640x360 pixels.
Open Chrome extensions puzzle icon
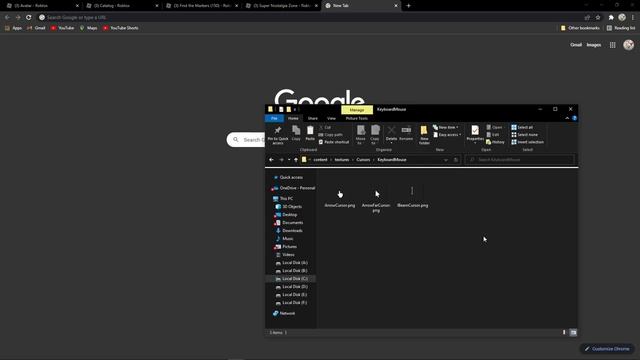click(x=611, y=18)
